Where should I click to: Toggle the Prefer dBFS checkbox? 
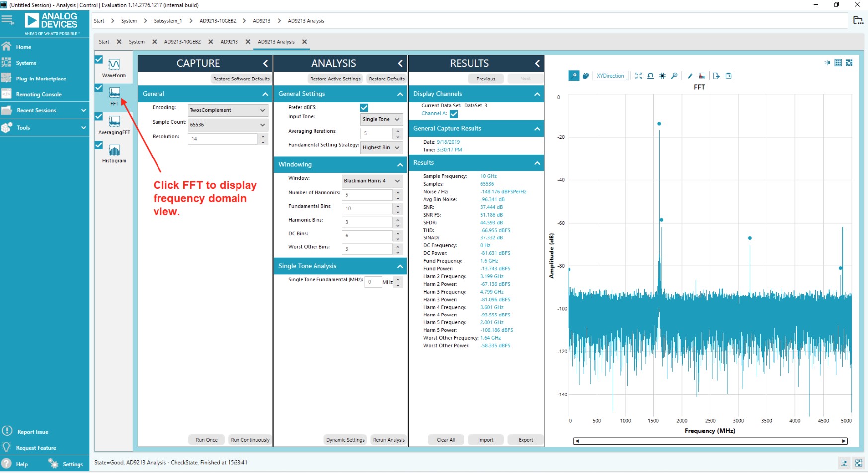click(x=364, y=107)
